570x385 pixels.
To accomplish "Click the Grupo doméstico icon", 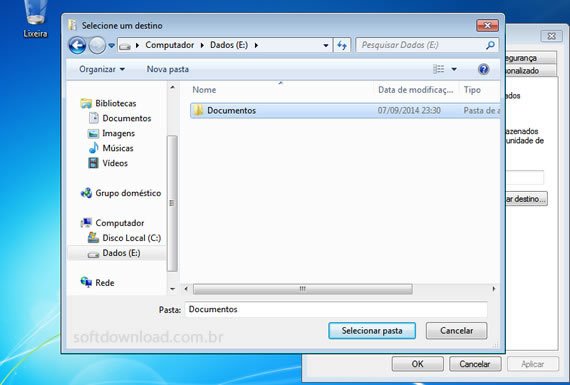I will pyautogui.click(x=86, y=193).
